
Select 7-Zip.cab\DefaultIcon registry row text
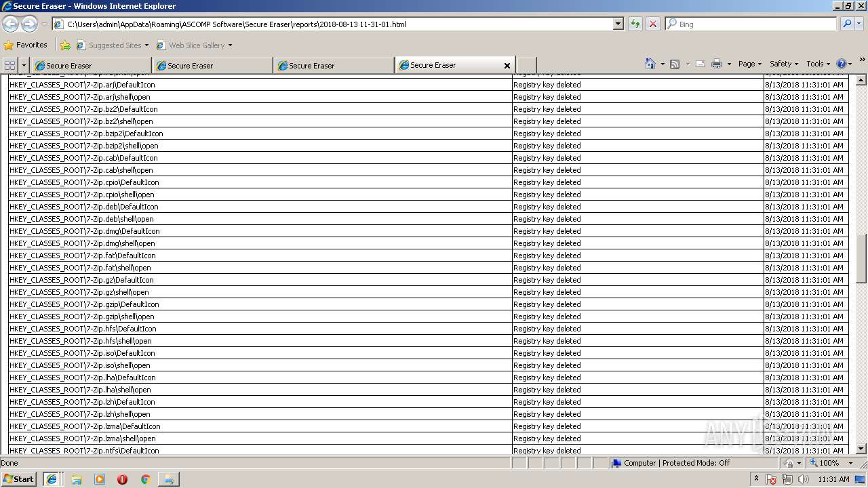pos(83,158)
